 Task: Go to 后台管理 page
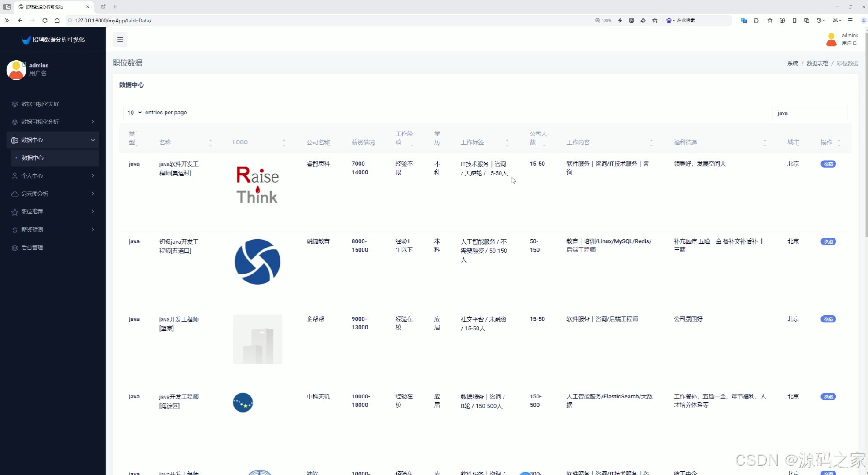coord(32,248)
